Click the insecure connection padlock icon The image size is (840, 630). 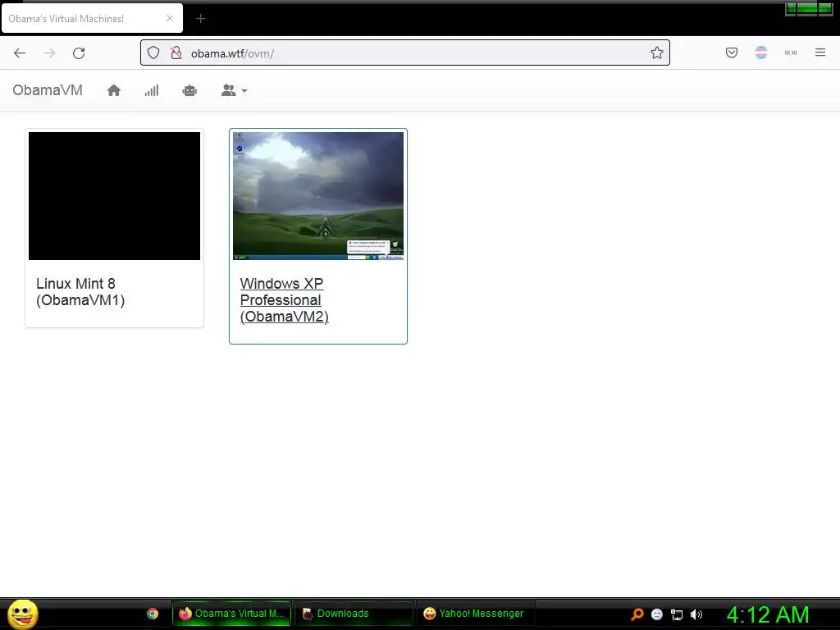coord(176,52)
